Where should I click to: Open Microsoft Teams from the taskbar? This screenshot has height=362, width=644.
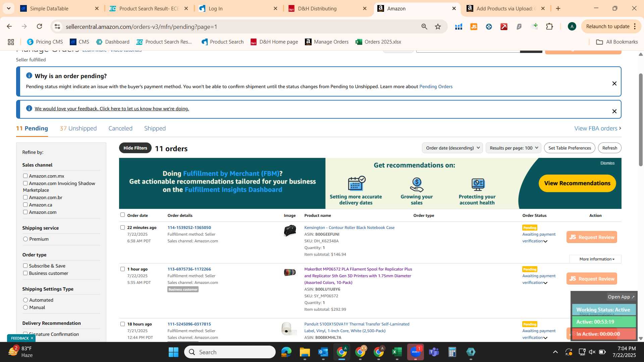(x=434, y=352)
